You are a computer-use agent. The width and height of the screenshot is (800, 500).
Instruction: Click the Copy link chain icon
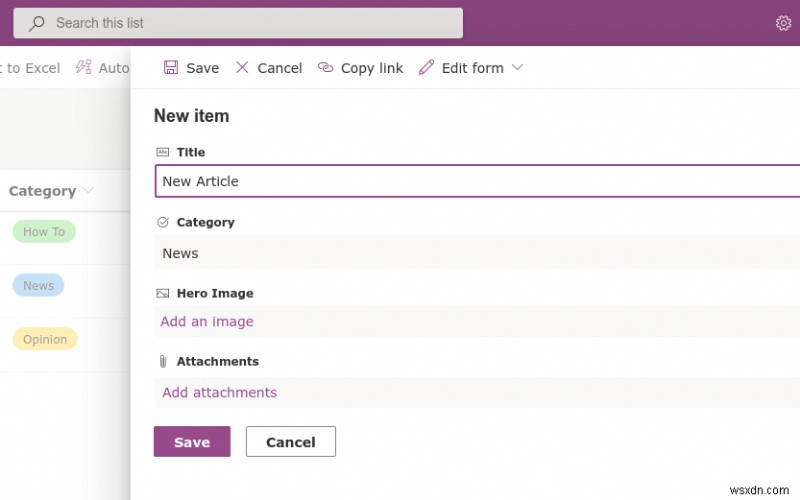(325, 67)
